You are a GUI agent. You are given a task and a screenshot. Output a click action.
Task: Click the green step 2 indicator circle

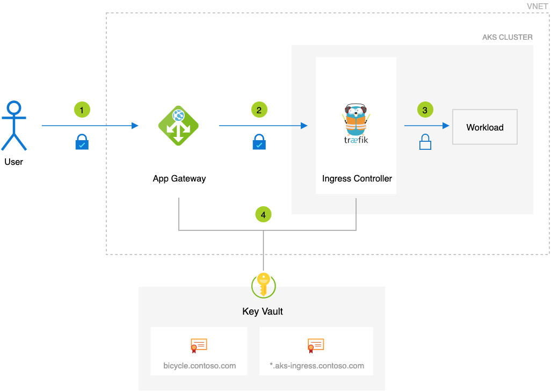click(x=259, y=110)
